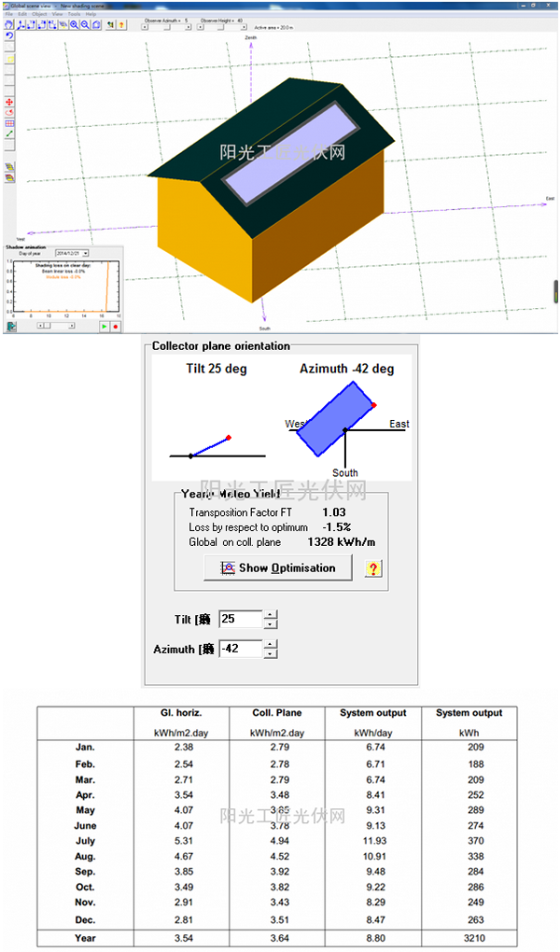Open the Help menu
560x952 pixels.
(x=91, y=14)
